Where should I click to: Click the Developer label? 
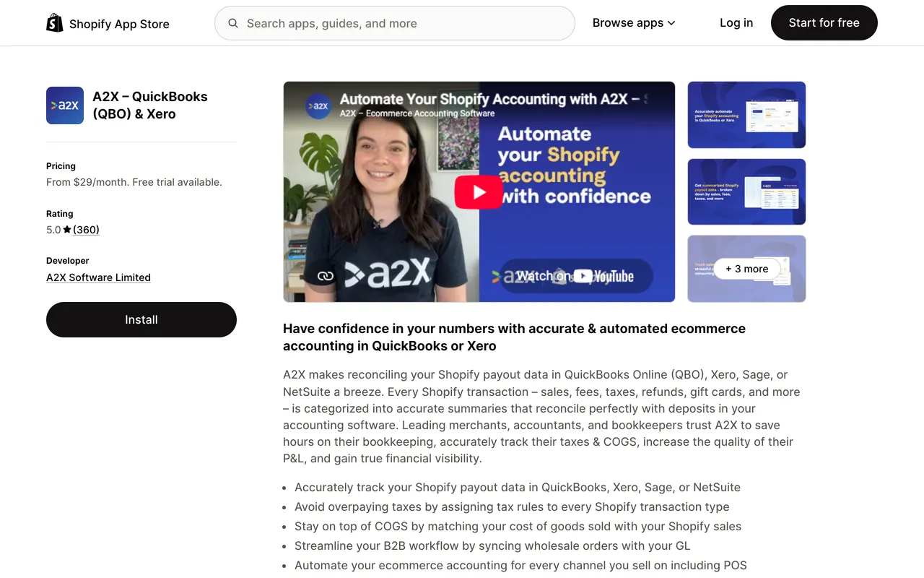coord(68,261)
